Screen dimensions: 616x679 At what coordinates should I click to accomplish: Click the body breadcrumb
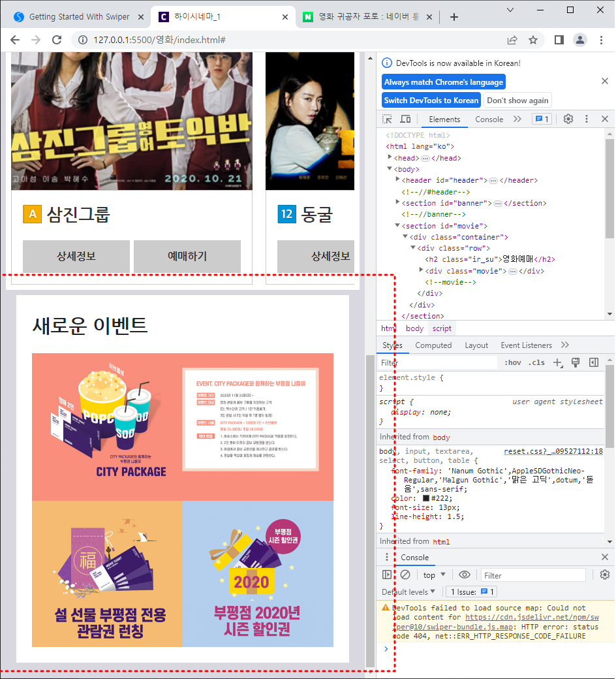point(414,328)
